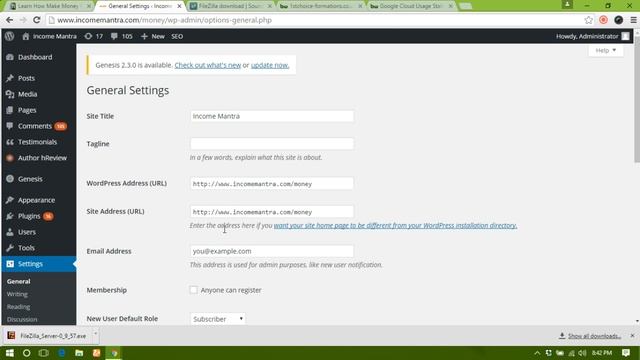Show hidden system tray icons
Screen dimensions: 640x360
[x=537, y=353]
